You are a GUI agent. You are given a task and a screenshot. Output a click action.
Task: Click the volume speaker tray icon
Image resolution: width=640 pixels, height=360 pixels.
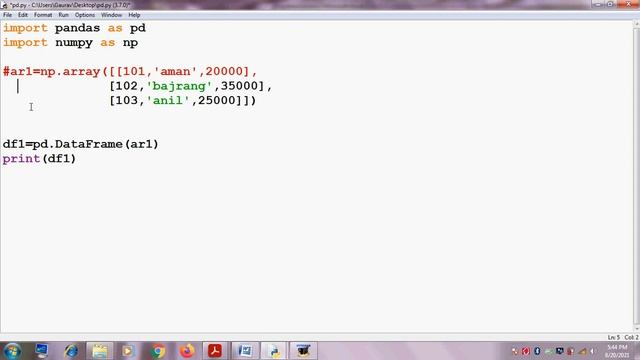click(x=593, y=351)
